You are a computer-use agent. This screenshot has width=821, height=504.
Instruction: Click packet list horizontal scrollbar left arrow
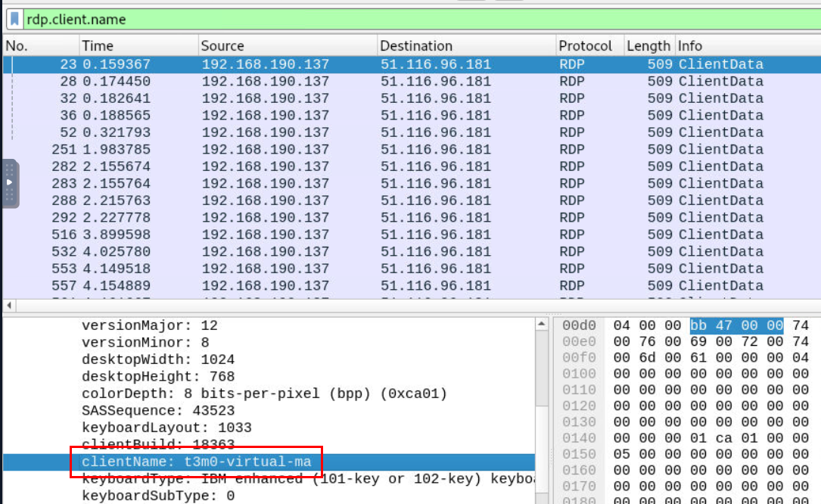pyautogui.click(x=9, y=306)
